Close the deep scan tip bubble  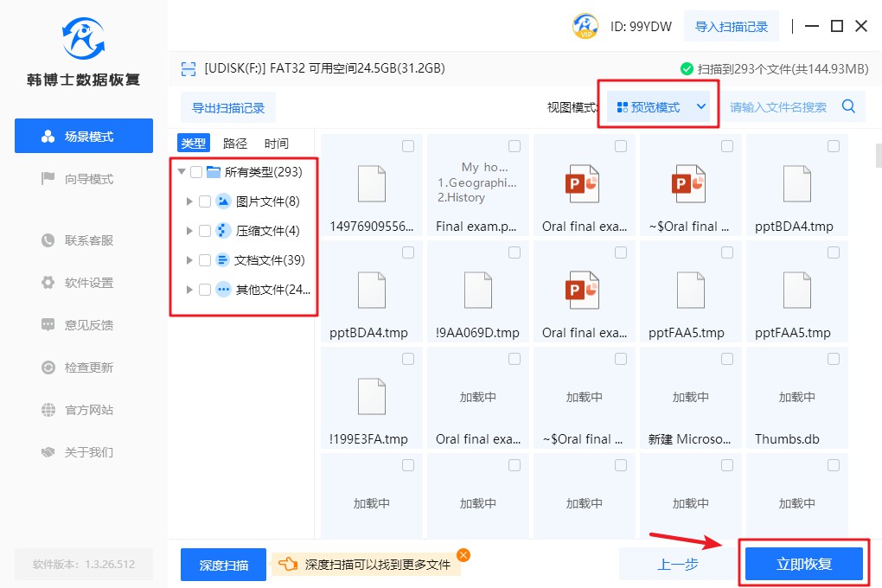click(463, 555)
